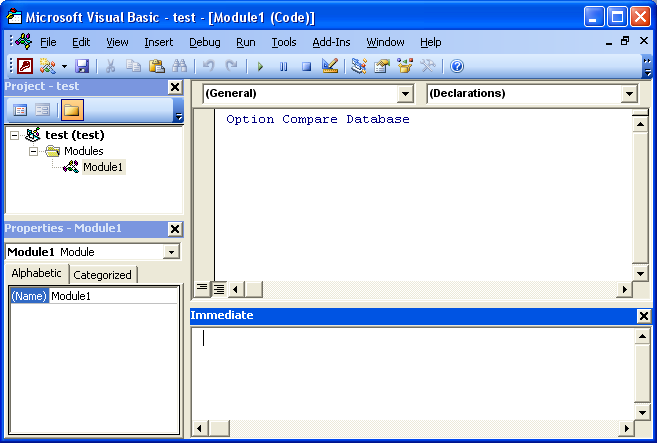Open the Insert Module dropdown arrow
The height and width of the screenshot is (443, 657).
[64, 66]
